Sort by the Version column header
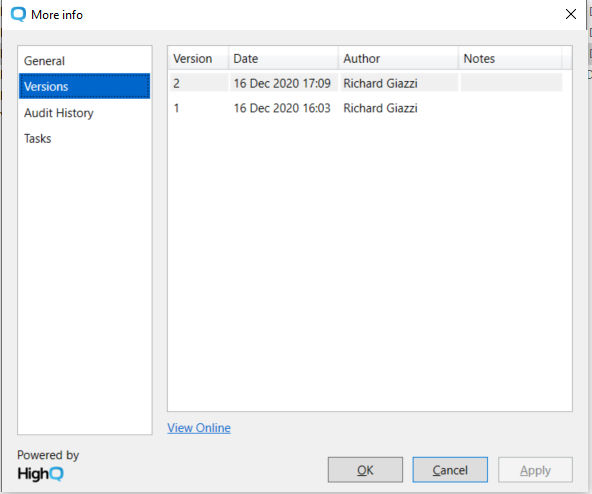The width and height of the screenshot is (592, 494). point(198,59)
